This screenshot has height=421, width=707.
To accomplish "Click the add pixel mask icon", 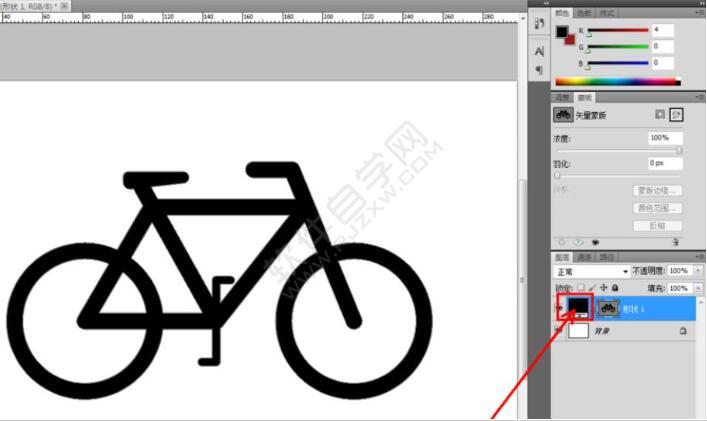I will coord(660,114).
